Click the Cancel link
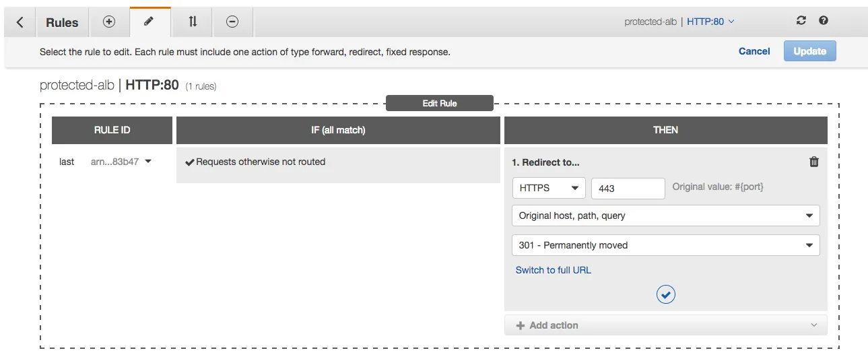The image size is (868, 361). point(754,51)
